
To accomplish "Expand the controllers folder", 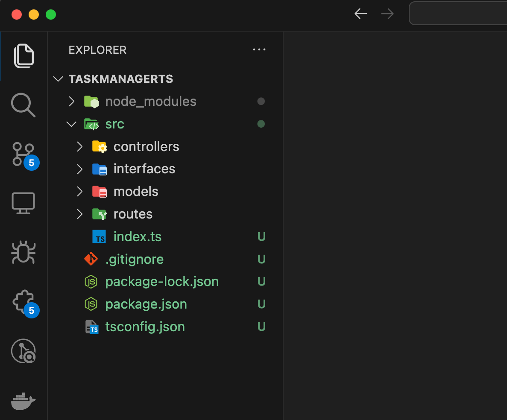I will 79,146.
